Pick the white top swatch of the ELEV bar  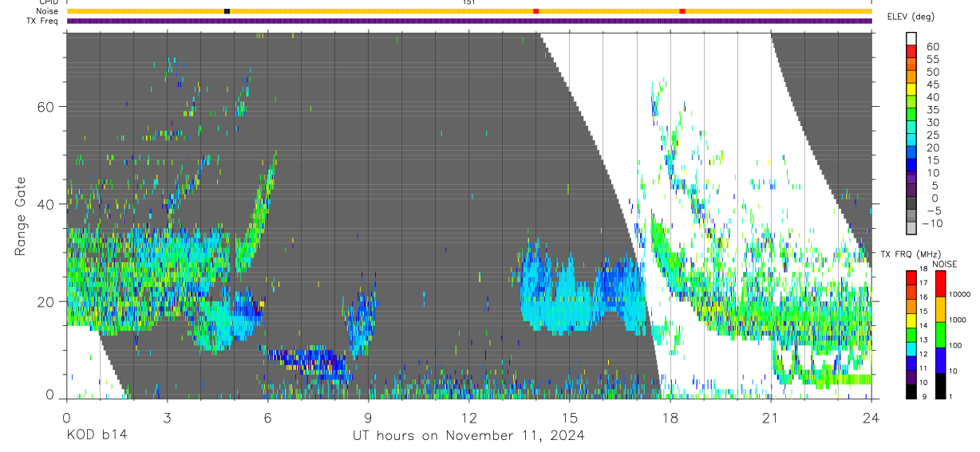pos(912,39)
